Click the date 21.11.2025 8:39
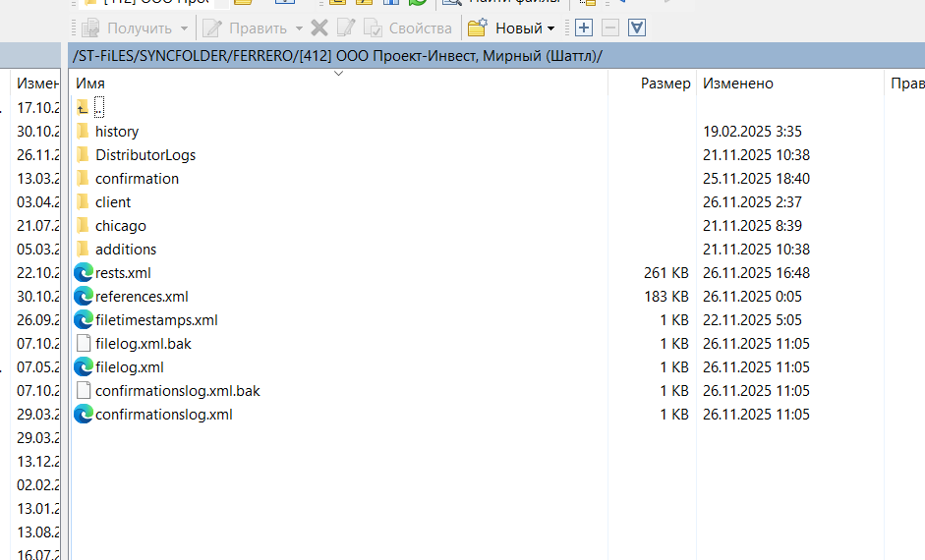The image size is (925, 560). point(752,226)
